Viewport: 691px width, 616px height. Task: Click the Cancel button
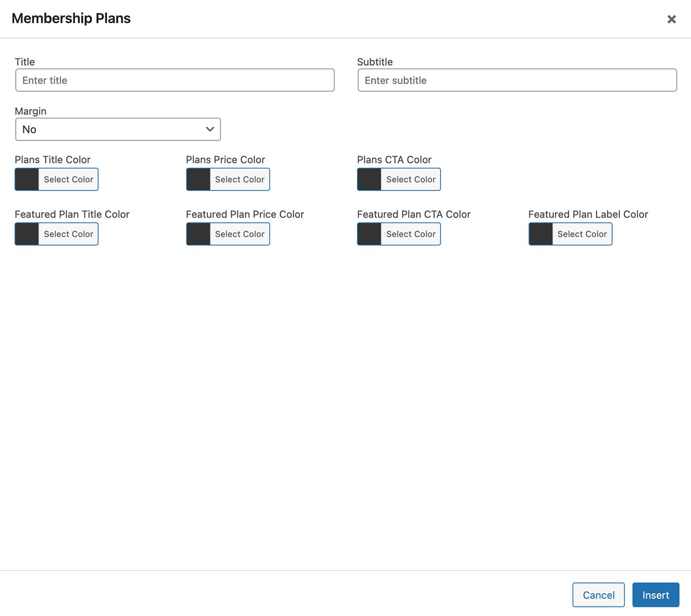tap(598, 595)
